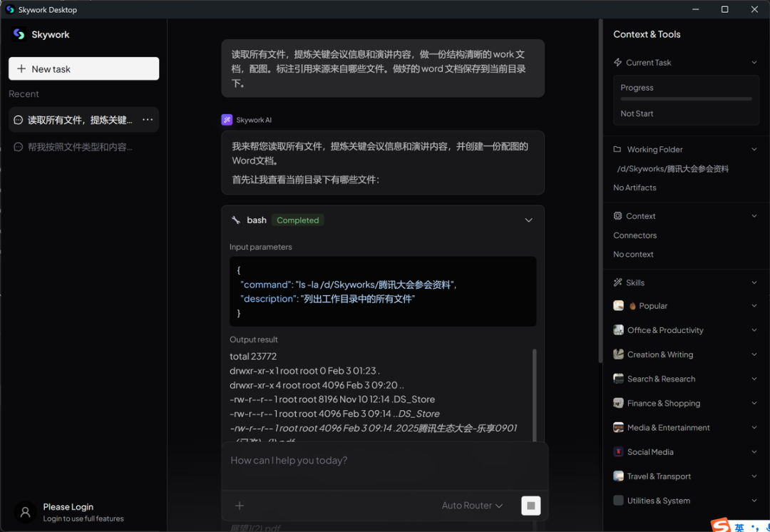
Task: Select the Search & Research skill icon
Action: pyautogui.click(x=617, y=378)
